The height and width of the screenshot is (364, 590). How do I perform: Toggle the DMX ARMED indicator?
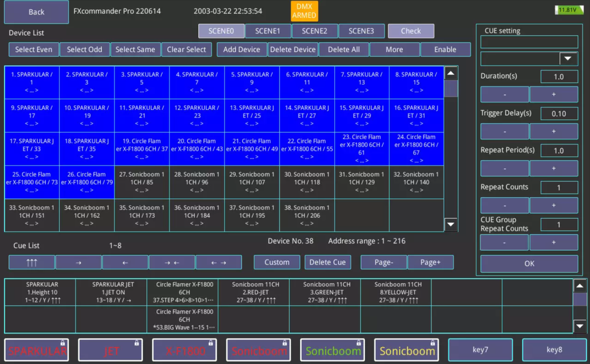(304, 11)
